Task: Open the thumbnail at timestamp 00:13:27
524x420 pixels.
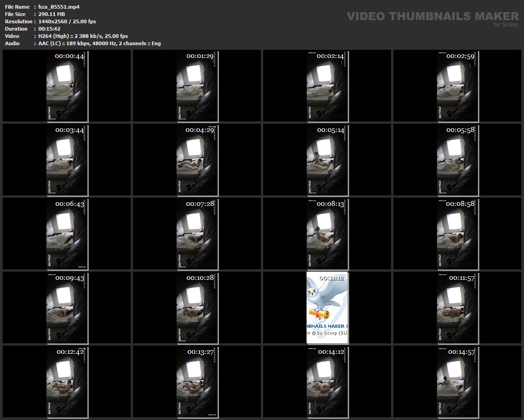Action: click(x=197, y=381)
